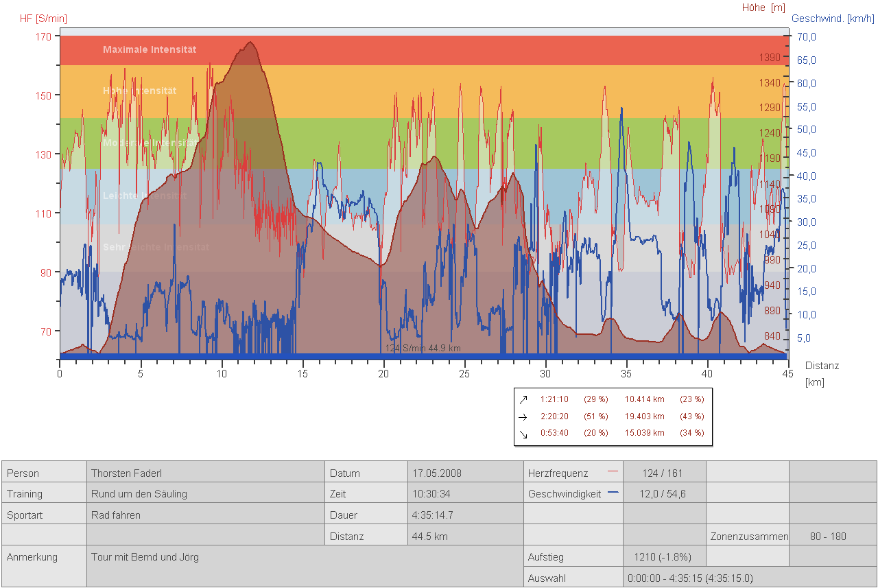Click the Geschwind. [km/h] axis title

click(833, 19)
